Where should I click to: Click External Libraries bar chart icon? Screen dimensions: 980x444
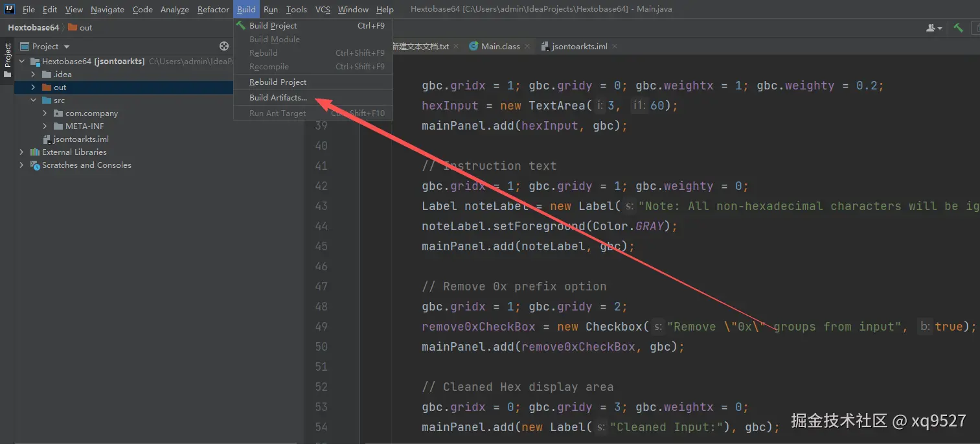(x=35, y=152)
